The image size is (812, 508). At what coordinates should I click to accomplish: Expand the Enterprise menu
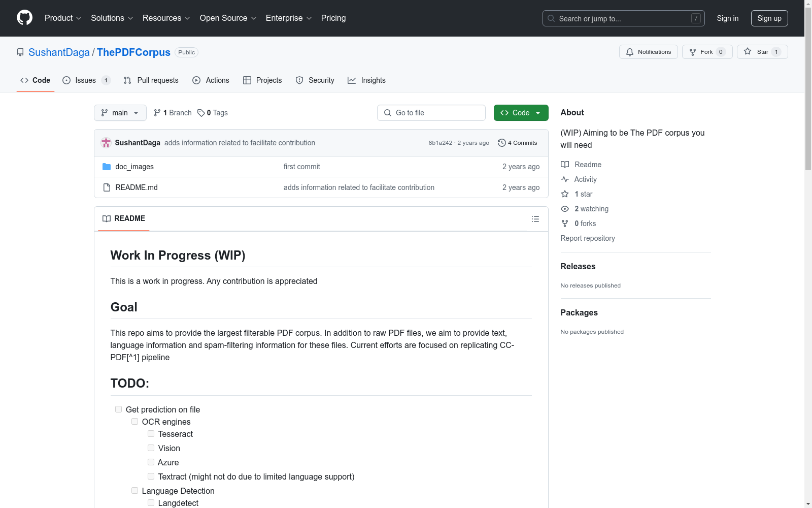tap(289, 18)
